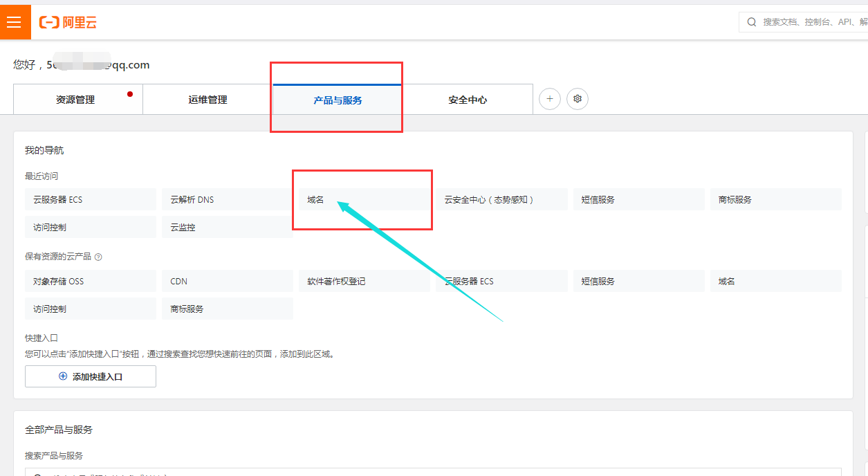Open 云服务器 ECS under owned products
Screen dimensions: 868x476
click(501, 281)
